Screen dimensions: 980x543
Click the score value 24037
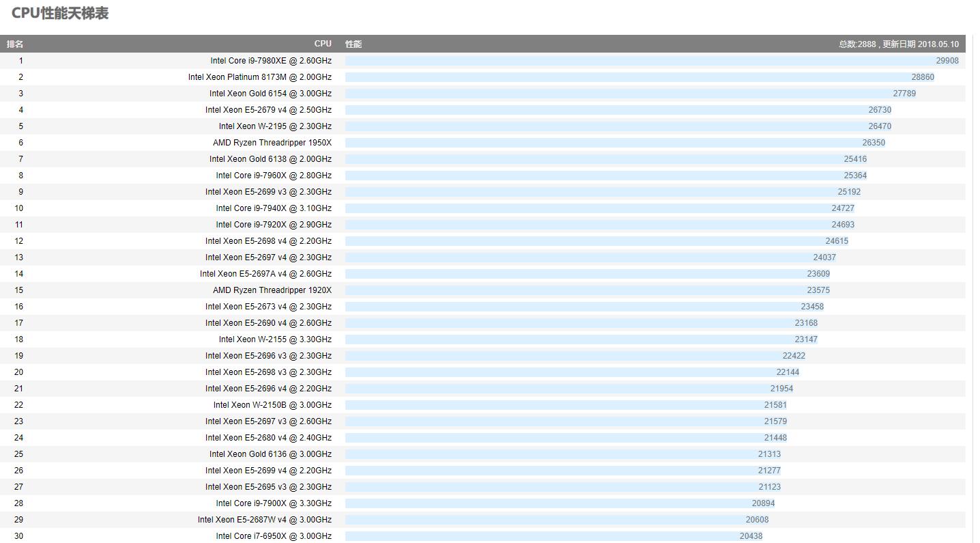point(824,257)
